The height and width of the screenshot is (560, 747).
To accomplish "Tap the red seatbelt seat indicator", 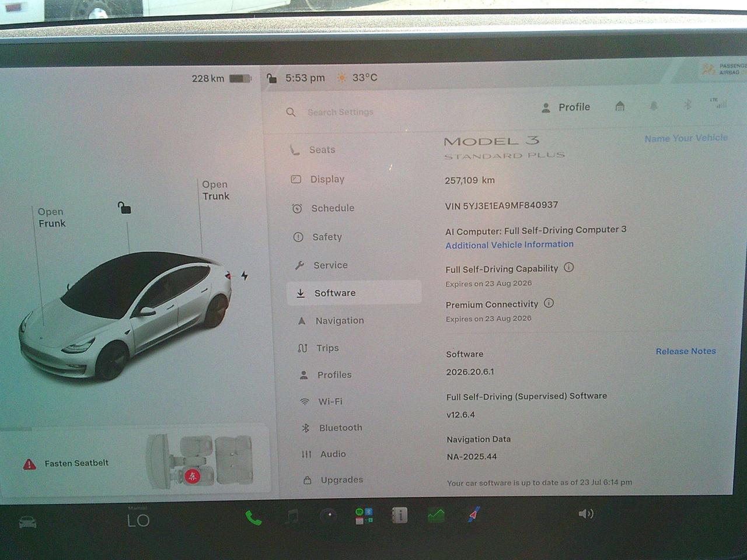I will coord(192,476).
